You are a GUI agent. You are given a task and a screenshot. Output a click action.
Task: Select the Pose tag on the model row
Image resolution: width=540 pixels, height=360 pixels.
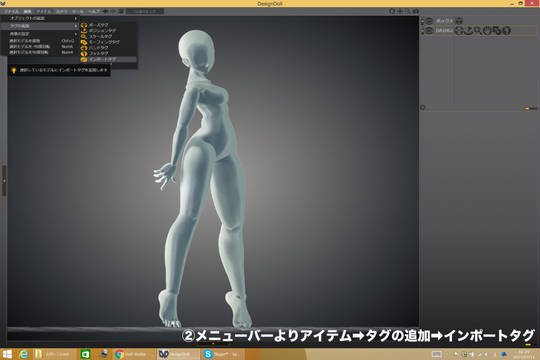pyautogui.click(x=459, y=31)
